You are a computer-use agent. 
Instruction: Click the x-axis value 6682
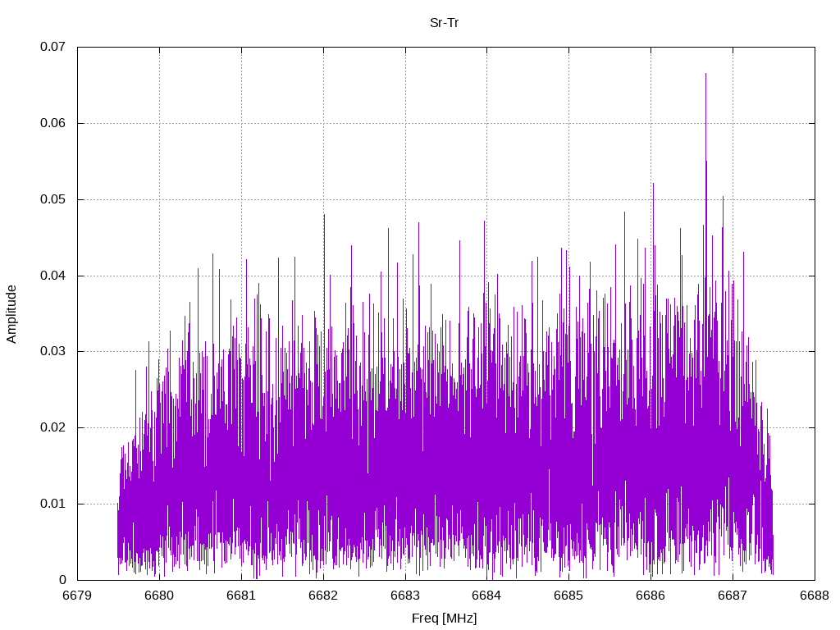(323, 596)
